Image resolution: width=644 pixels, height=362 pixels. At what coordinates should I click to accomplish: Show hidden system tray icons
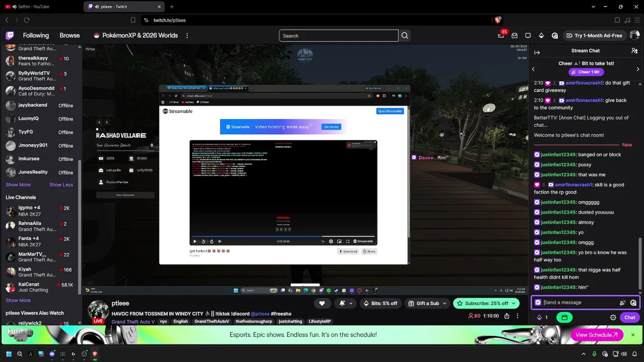(x=584, y=354)
